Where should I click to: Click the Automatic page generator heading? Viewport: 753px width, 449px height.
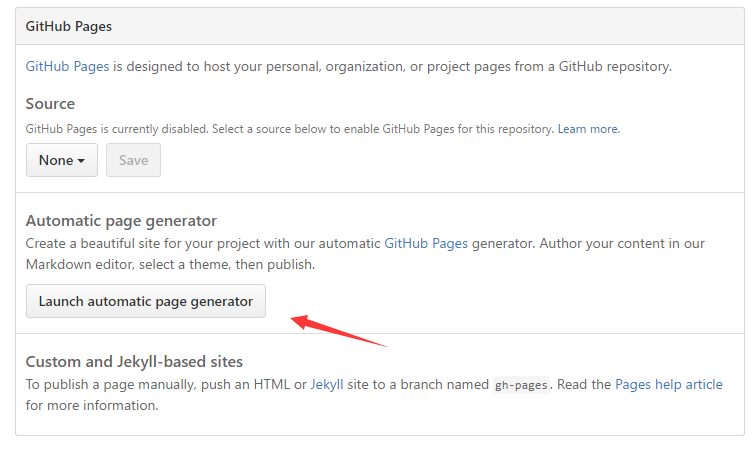point(121,220)
